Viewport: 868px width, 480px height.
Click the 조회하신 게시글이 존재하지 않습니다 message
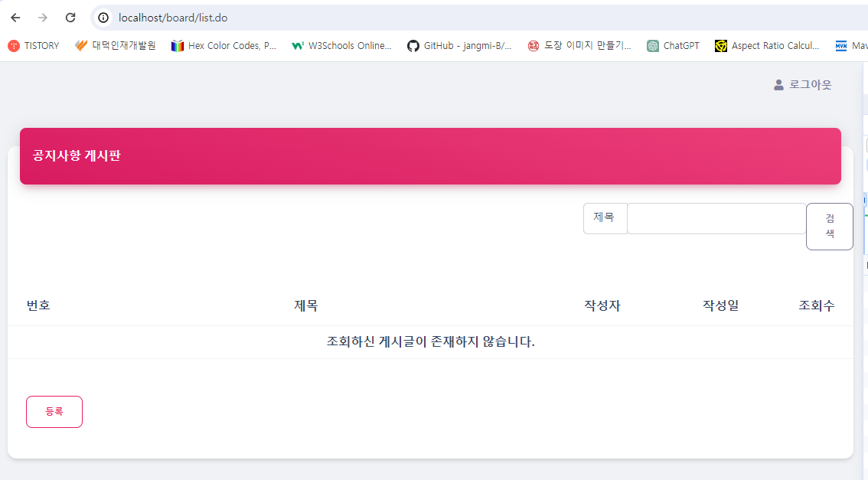[x=431, y=341]
